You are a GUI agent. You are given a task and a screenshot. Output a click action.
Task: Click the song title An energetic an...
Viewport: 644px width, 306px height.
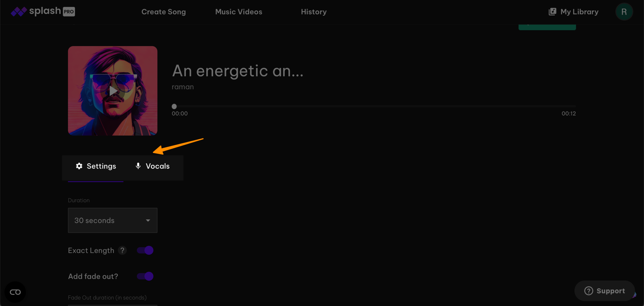coord(237,71)
